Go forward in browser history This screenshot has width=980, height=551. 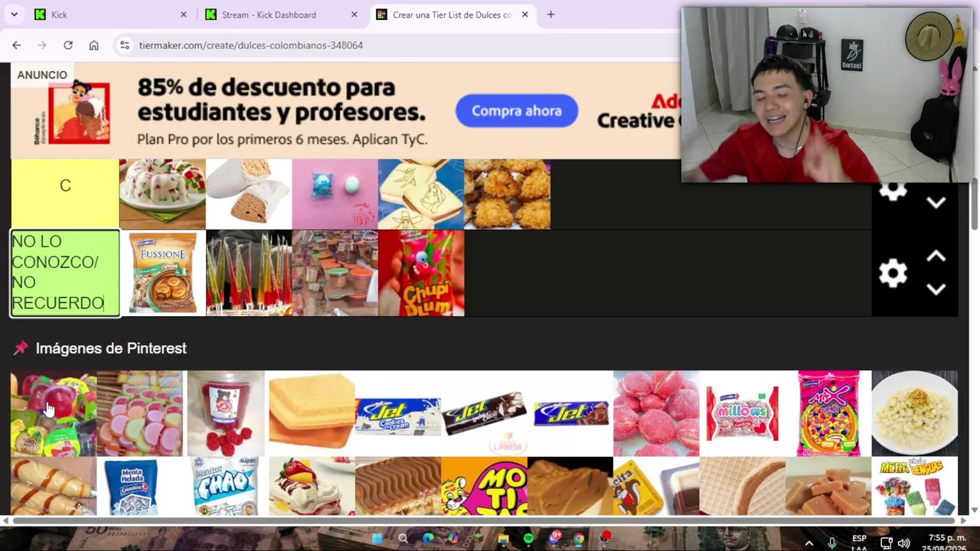tap(42, 45)
